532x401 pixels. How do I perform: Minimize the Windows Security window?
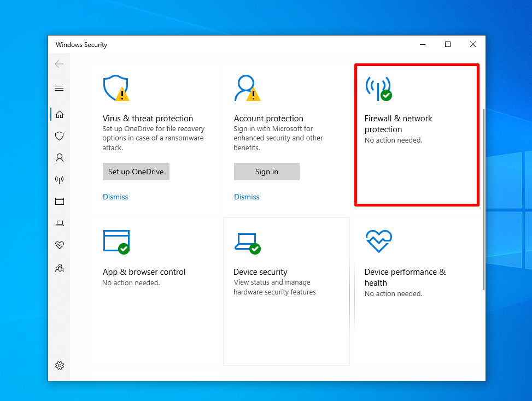coord(423,44)
